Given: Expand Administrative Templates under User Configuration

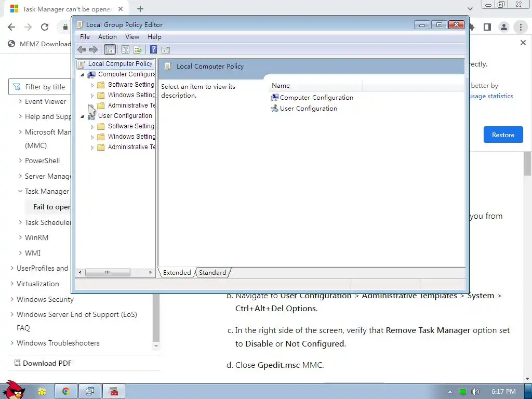Looking at the screenshot, I should click(92, 148).
